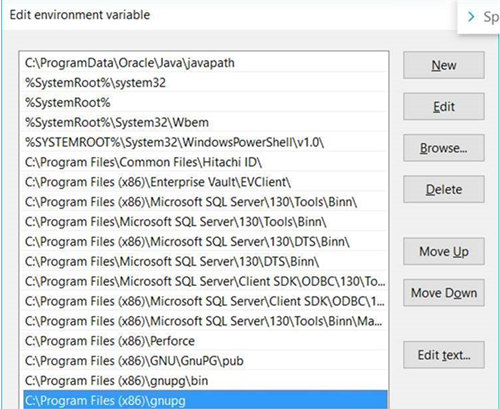This screenshot has height=409, width=500.
Task: Select Program Files\Microsoft SQL Server\130\Tools\Binn\ entry
Action: (205, 222)
